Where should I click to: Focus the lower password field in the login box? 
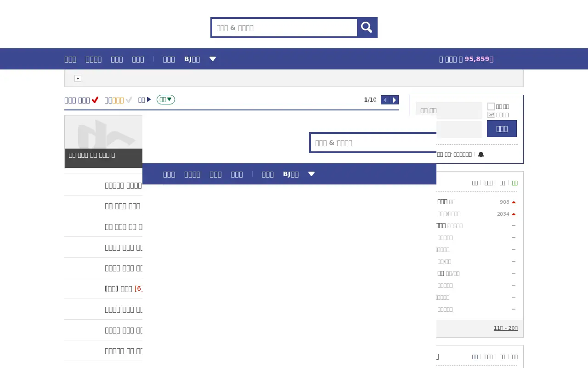(458, 129)
